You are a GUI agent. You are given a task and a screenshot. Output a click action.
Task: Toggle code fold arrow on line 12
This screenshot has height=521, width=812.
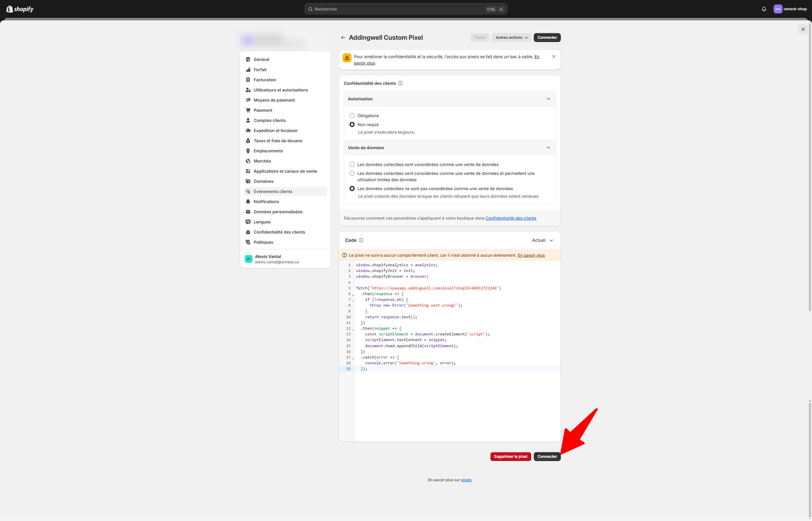(x=353, y=329)
